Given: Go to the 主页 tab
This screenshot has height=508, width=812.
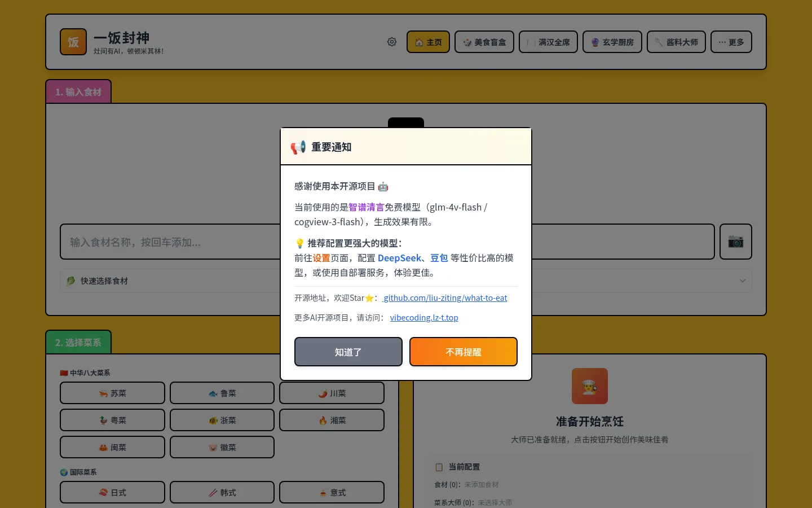Looking at the screenshot, I should 428,42.
